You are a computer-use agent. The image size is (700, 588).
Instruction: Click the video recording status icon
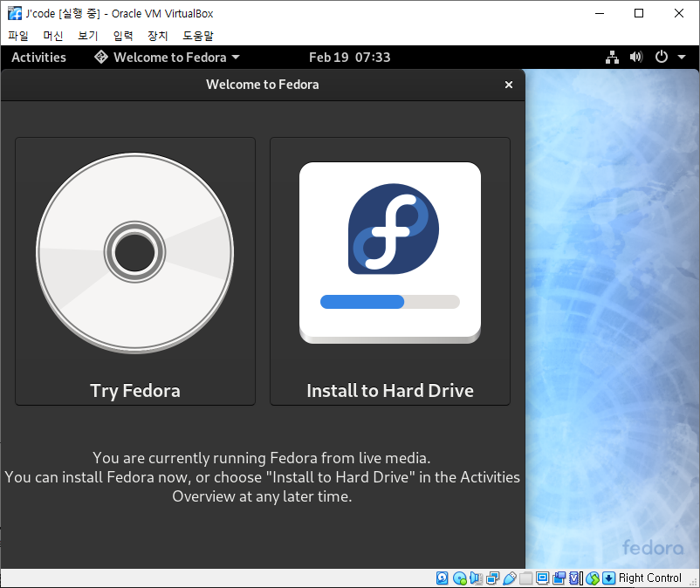(x=559, y=578)
